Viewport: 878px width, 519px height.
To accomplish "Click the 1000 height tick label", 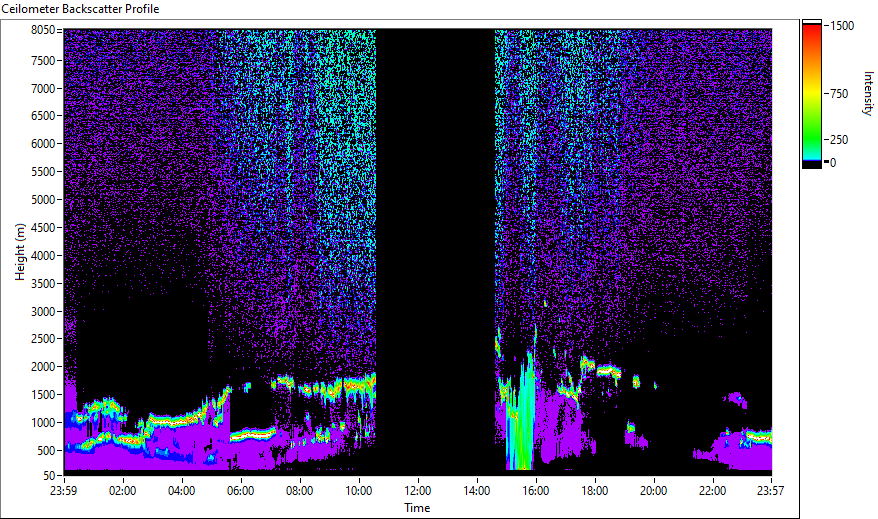I will [43, 423].
